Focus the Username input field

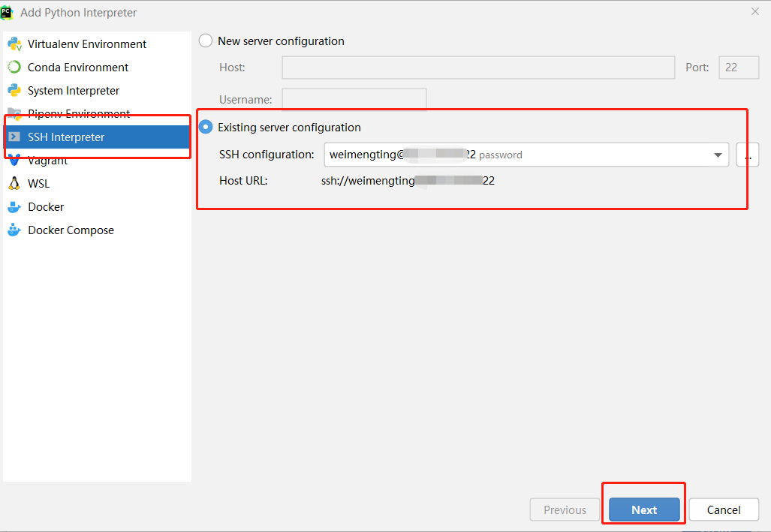tap(354, 99)
